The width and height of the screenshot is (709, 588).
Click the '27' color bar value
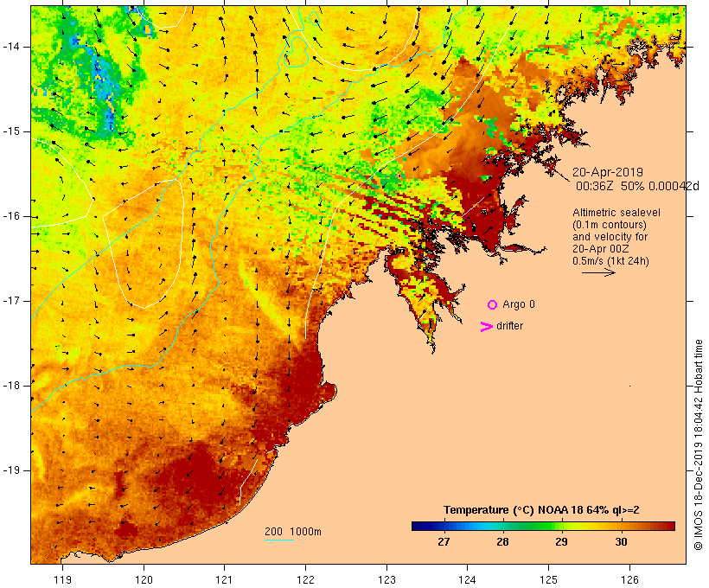click(x=444, y=542)
